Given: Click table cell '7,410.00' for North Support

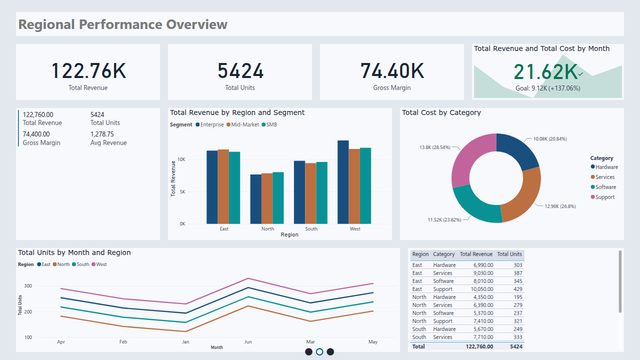Looking at the screenshot, I should (483, 321).
